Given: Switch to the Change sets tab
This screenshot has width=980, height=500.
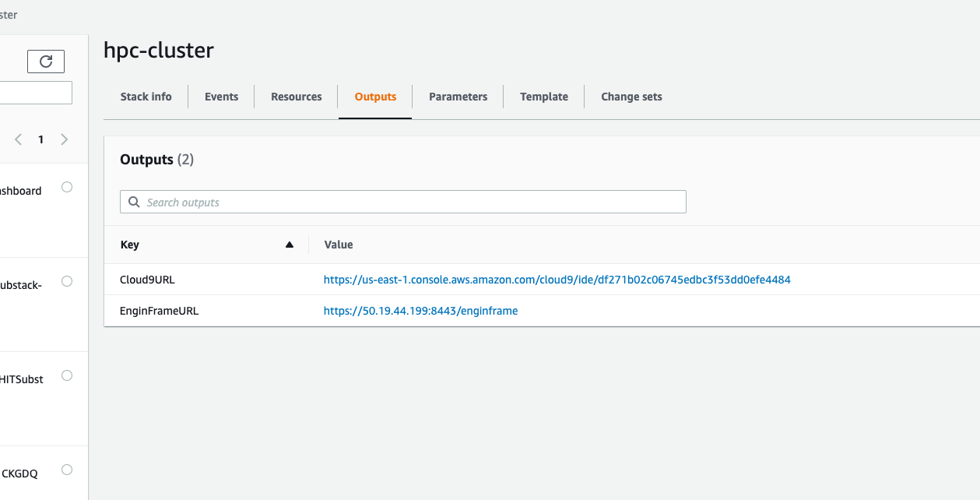Looking at the screenshot, I should [x=631, y=97].
